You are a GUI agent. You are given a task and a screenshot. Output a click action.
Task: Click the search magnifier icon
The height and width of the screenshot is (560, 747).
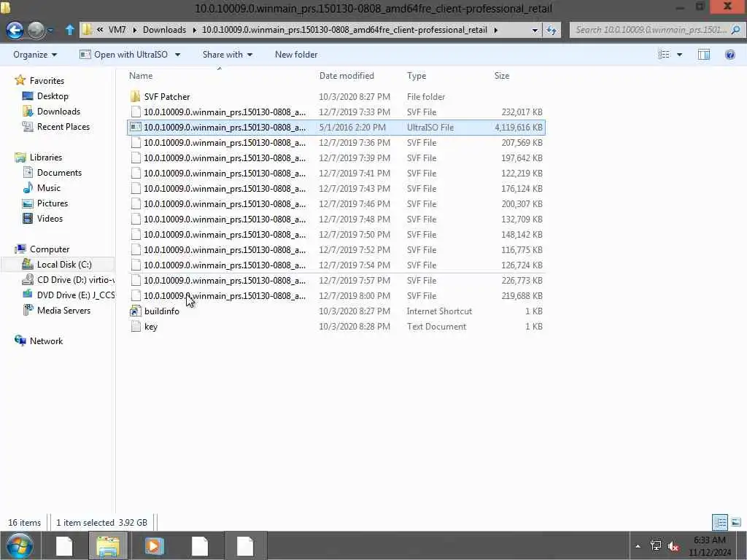point(735,30)
